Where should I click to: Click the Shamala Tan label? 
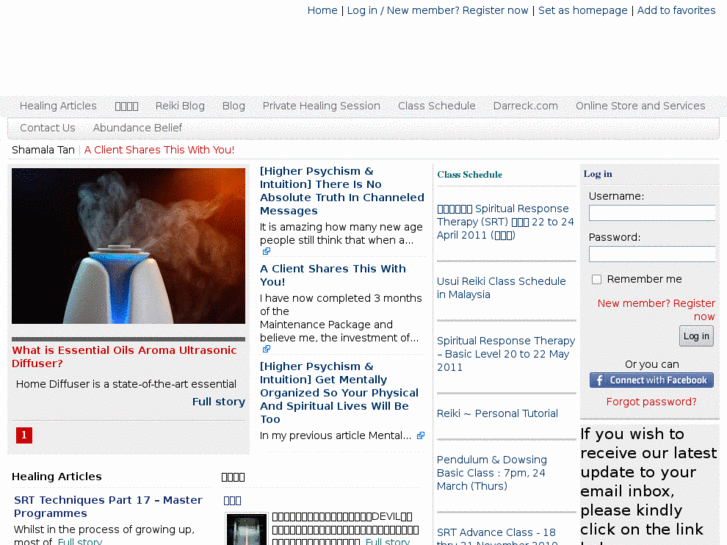pos(43,150)
